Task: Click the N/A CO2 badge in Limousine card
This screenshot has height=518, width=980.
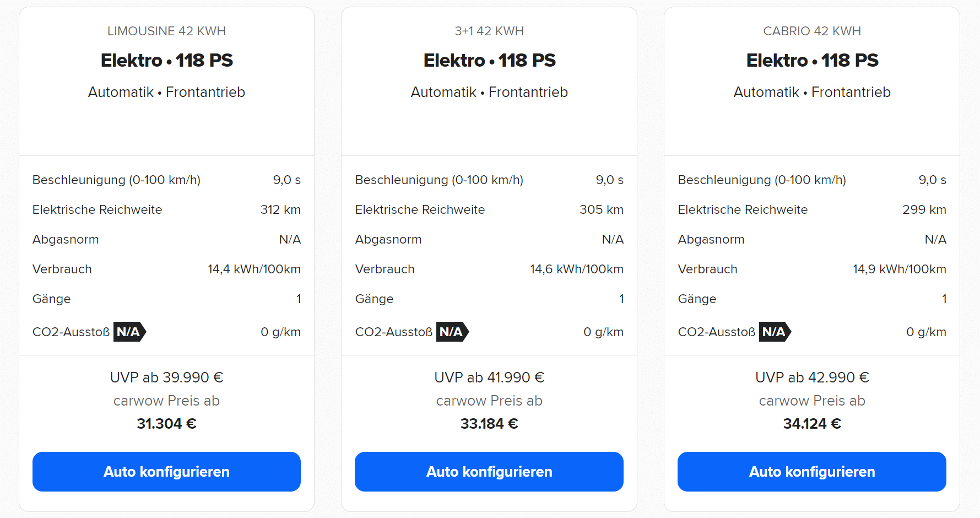Action: click(x=129, y=332)
